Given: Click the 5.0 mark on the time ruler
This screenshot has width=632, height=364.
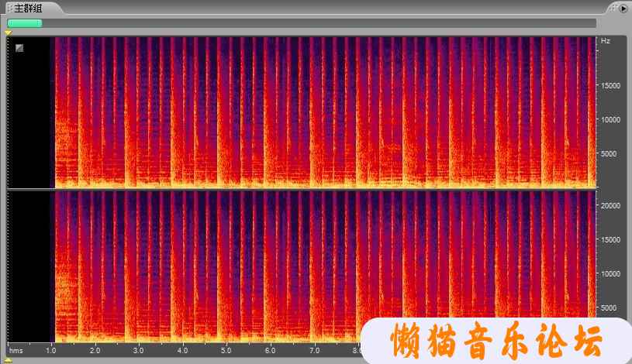Looking at the screenshot, I should 226,351.
